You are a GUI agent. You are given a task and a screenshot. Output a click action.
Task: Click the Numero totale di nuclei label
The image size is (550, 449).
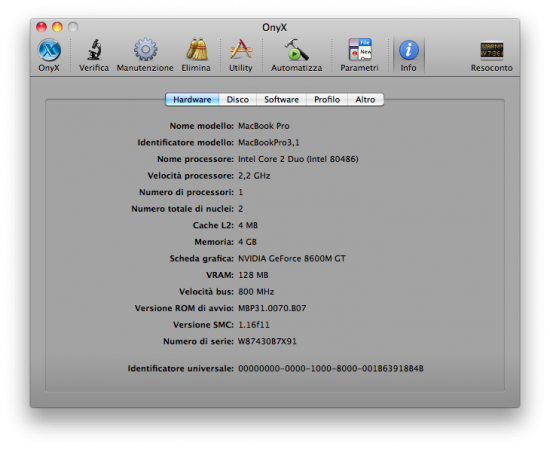pos(182,209)
